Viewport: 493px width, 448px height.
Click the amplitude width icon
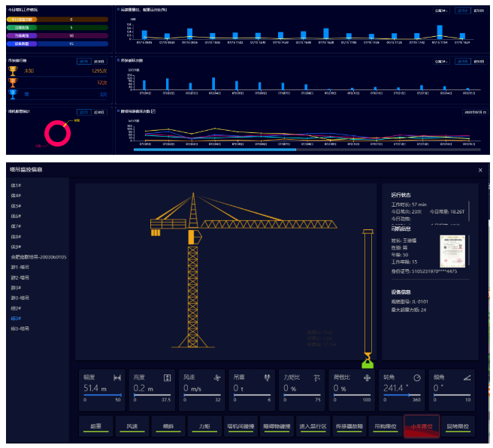coord(116,377)
